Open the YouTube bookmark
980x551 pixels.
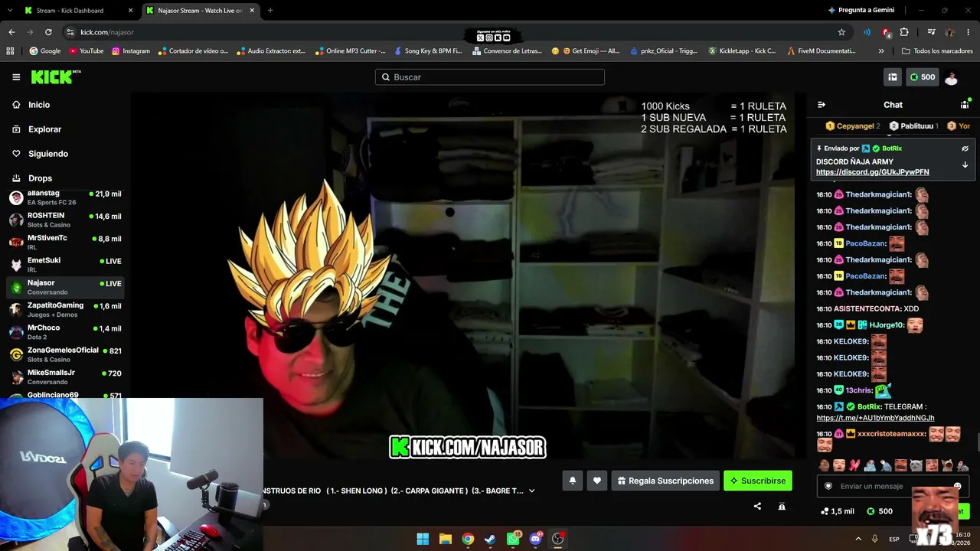tap(87, 51)
